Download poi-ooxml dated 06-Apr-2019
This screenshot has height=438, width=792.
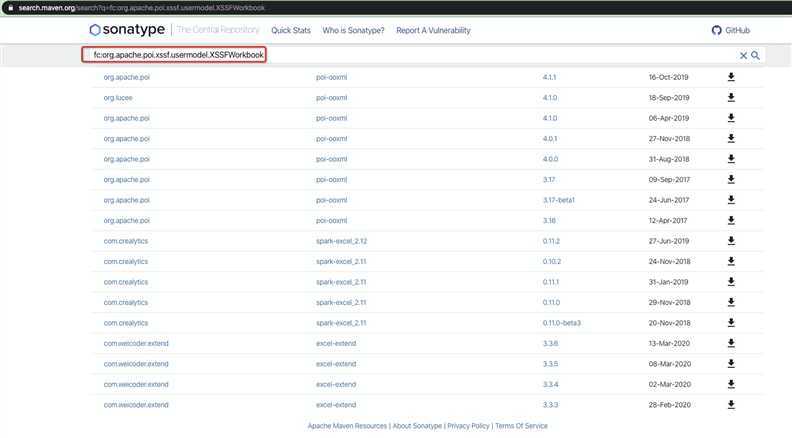731,118
